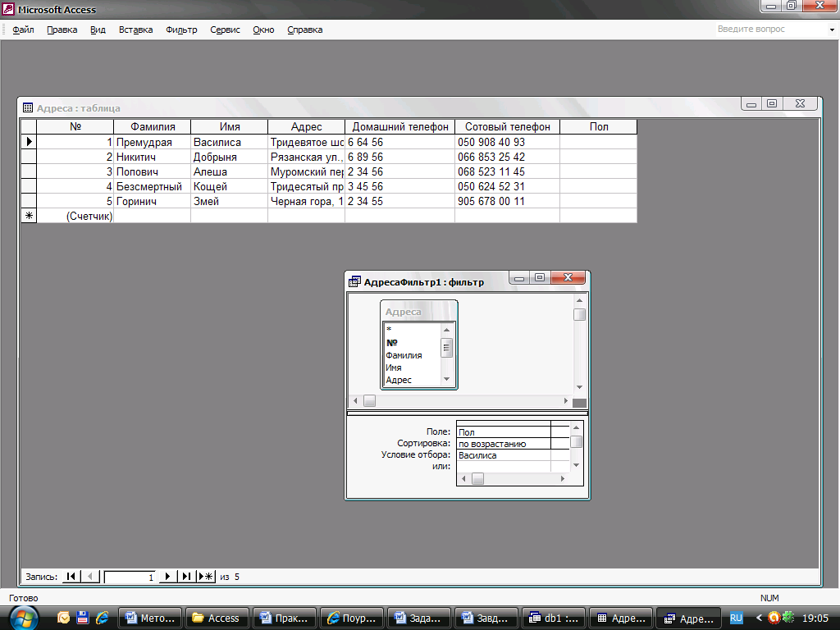
Task: Go to first record navigation button
Action: coord(71,577)
